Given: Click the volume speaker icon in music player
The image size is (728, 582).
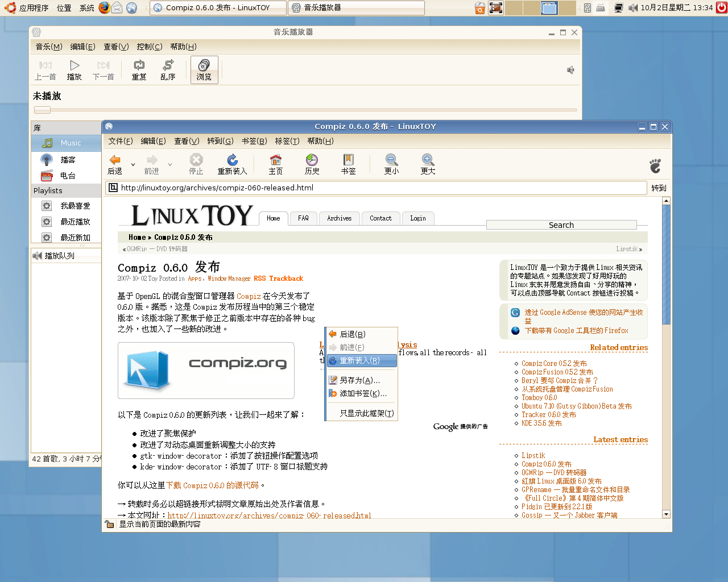Looking at the screenshot, I should click(570, 70).
